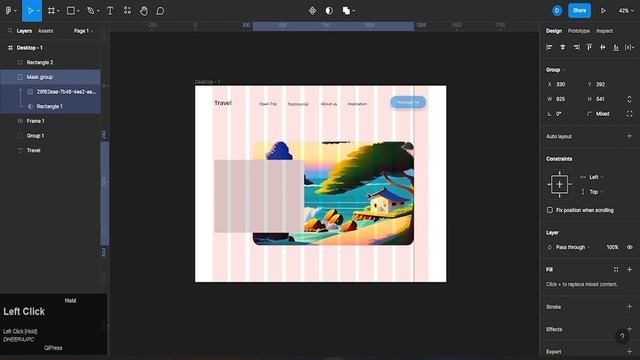
Task: Open the help question mark button
Action: pyautogui.click(x=622, y=336)
